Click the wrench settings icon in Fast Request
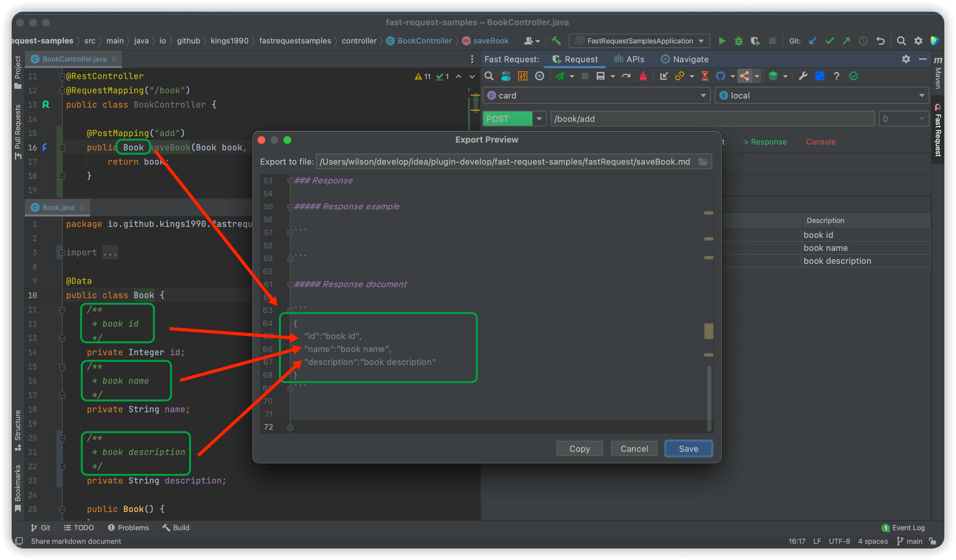This screenshot has height=560, width=956. [x=803, y=76]
